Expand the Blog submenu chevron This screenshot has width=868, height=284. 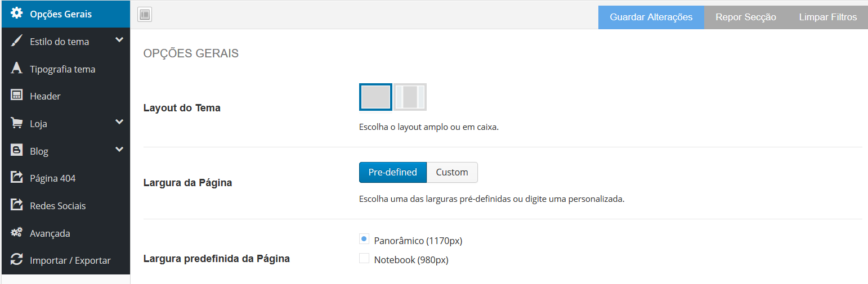[x=119, y=149]
